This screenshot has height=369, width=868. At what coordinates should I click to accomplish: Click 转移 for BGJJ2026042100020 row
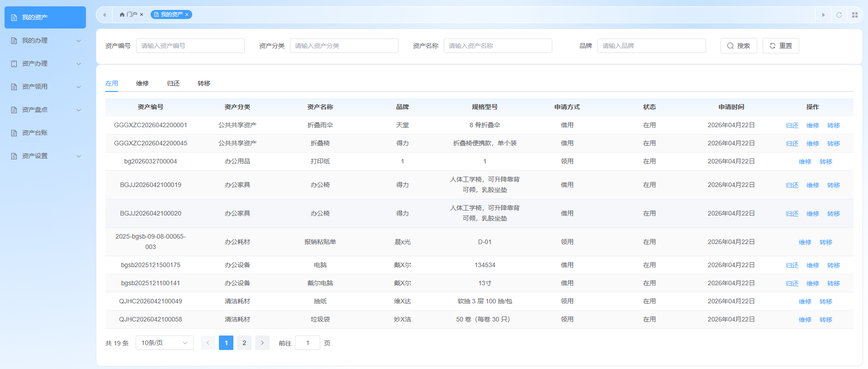pos(834,214)
